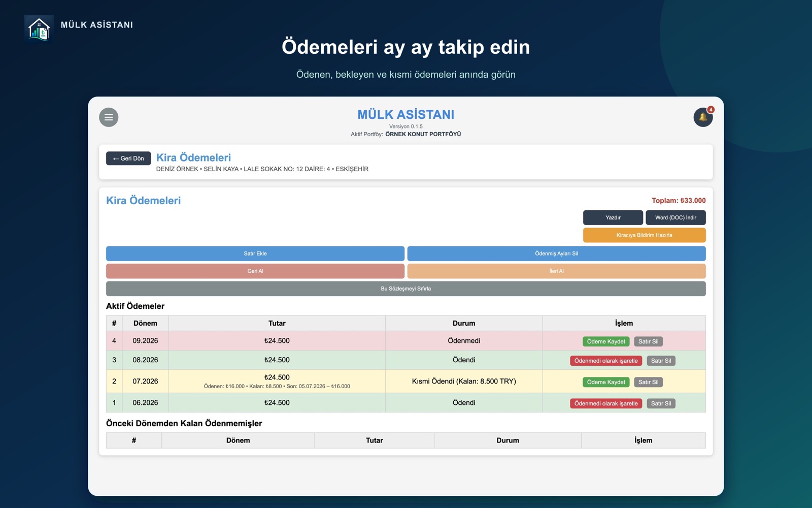Record payment for 07.2026 row
This screenshot has height=508, width=812.
606,382
